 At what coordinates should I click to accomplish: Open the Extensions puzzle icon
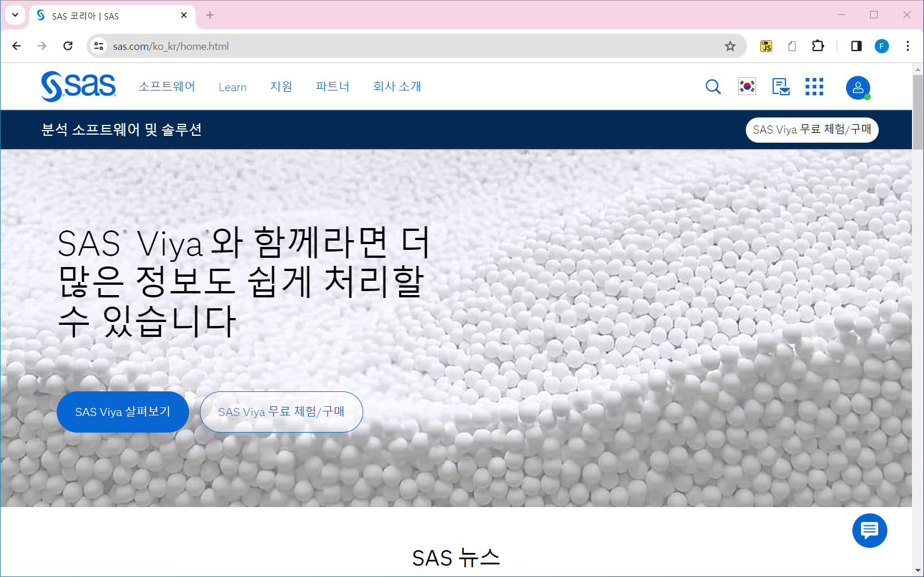tap(818, 46)
